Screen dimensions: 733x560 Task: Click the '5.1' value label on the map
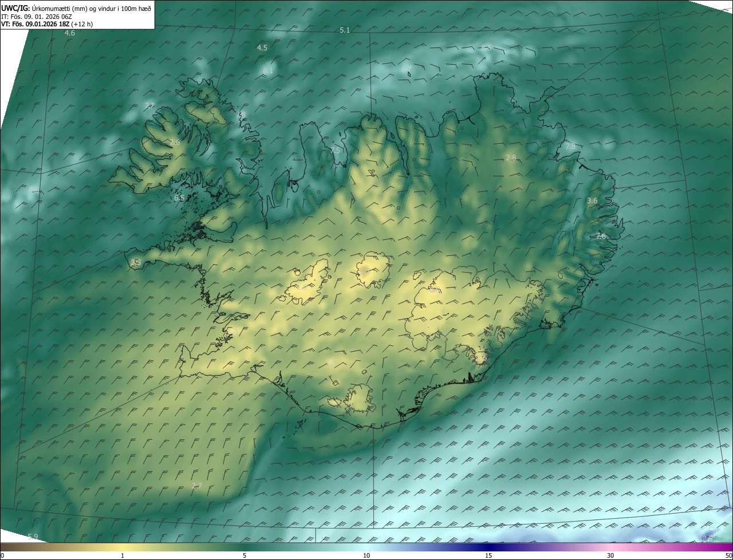[x=345, y=30]
